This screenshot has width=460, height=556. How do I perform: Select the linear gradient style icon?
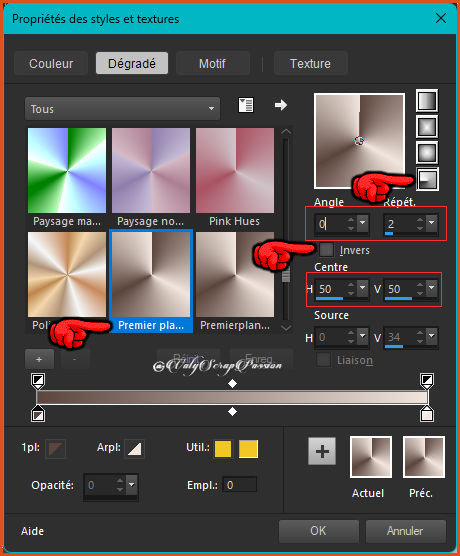pyautogui.click(x=427, y=101)
